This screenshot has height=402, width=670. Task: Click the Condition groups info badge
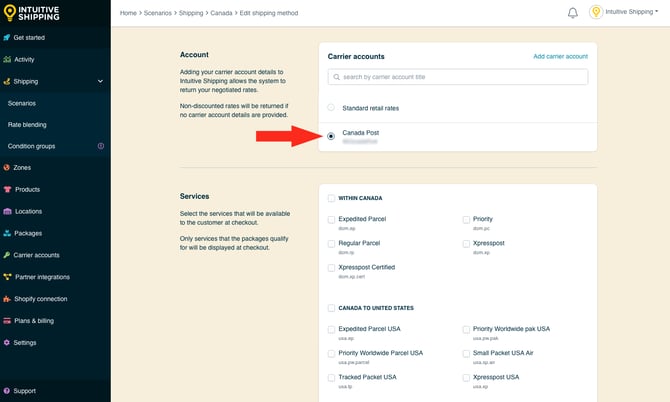[x=101, y=146]
